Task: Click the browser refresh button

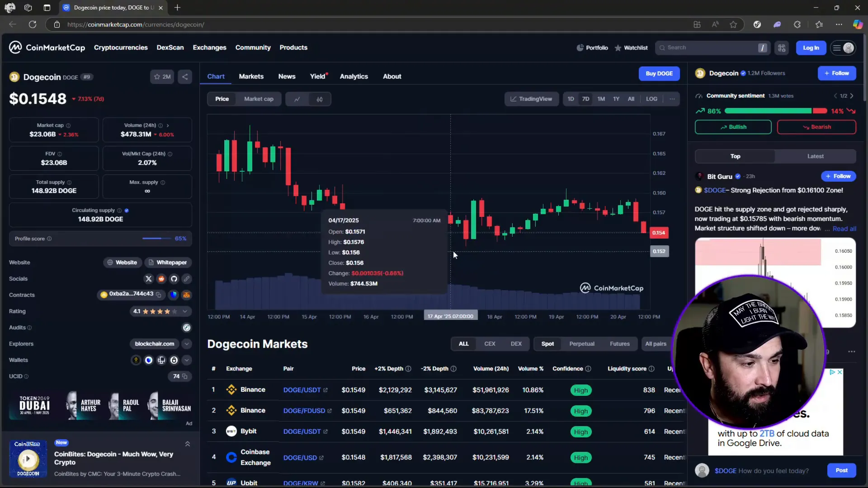Action: pos(33,24)
